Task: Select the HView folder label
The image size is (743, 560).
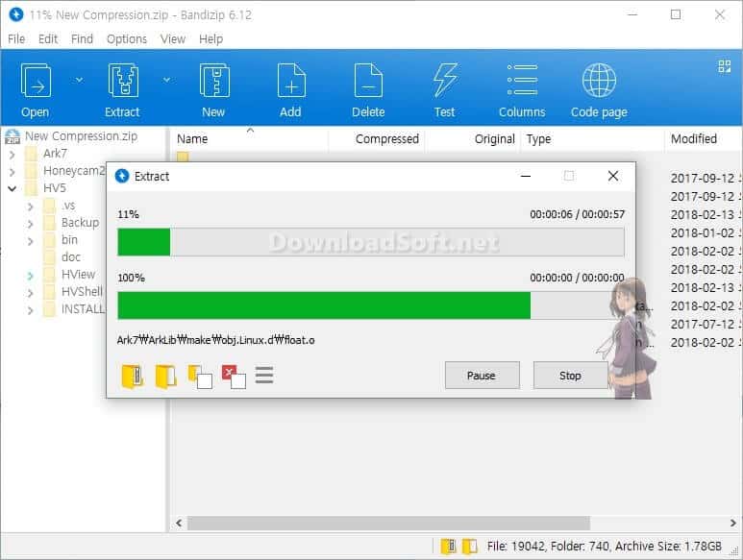Action: pyautogui.click(x=78, y=275)
